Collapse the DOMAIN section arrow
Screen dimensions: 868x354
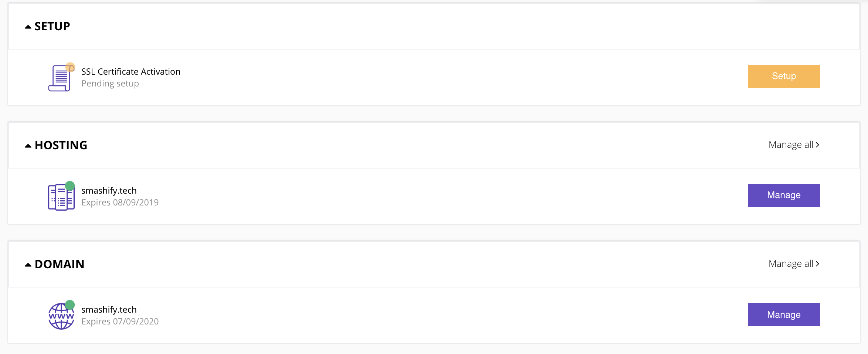28,265
